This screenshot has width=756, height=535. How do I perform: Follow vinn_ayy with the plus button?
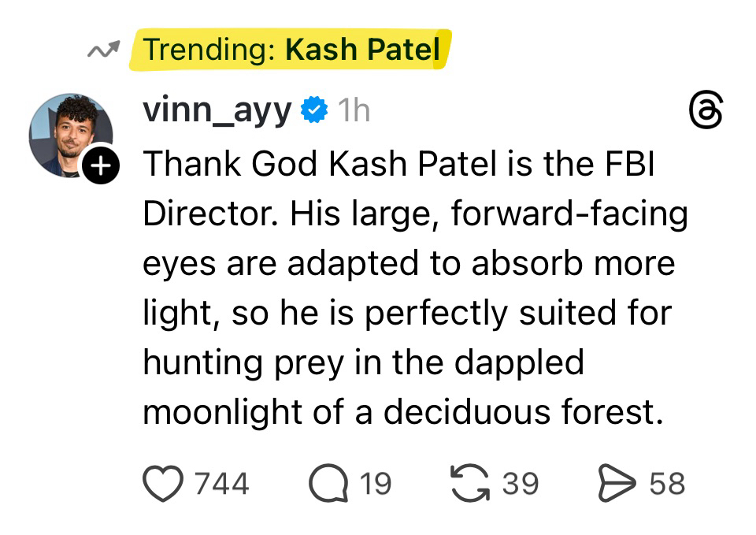tap(100, 166)
